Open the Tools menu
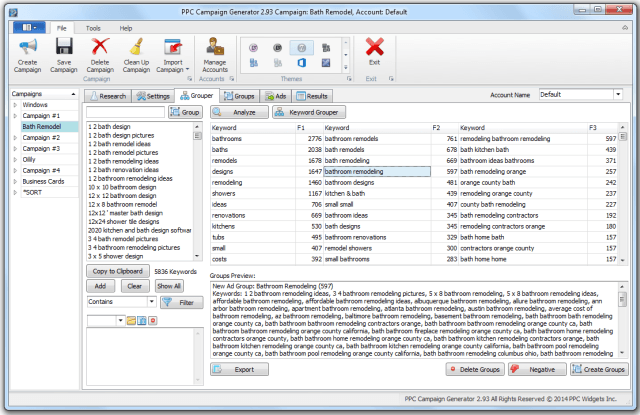640x415 pixels. point(93,28)
